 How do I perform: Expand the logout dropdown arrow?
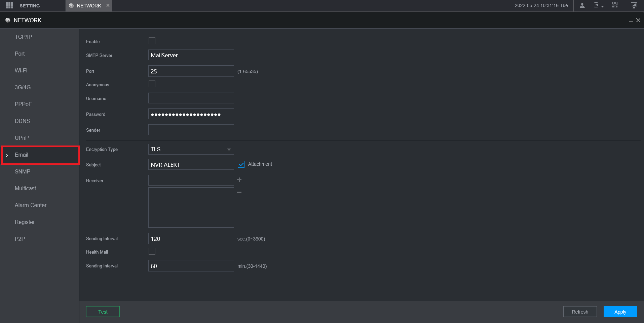[602, 7]
